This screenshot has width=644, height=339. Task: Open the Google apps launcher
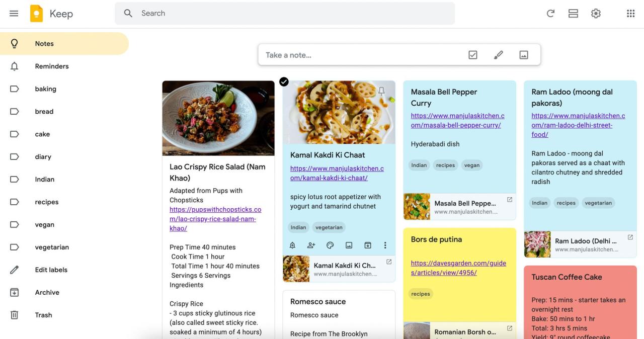[630, 13]
